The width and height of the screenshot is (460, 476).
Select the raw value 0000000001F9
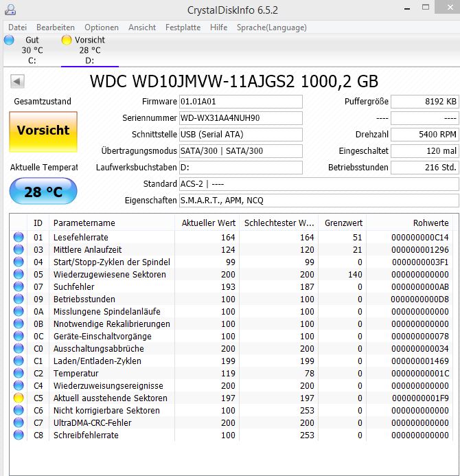pos(420,398)
